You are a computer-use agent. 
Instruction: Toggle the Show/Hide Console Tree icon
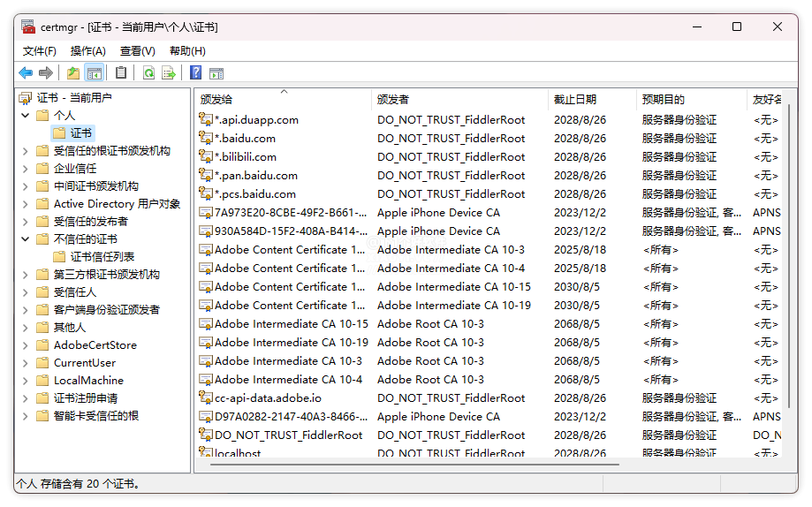95,73
